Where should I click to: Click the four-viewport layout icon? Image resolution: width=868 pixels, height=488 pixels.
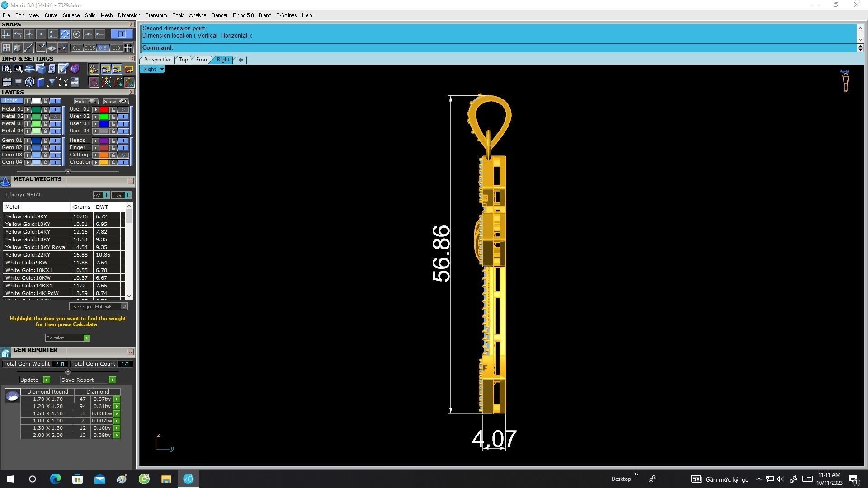pos(7,82)
